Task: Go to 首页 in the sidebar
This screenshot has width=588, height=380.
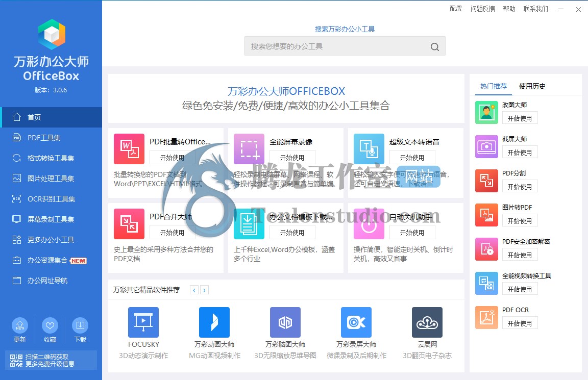Action: click(x=51, y=117)
